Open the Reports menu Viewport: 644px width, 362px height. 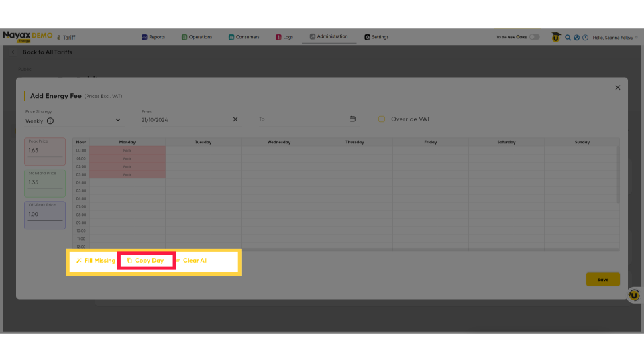click(x=153, y=37)
